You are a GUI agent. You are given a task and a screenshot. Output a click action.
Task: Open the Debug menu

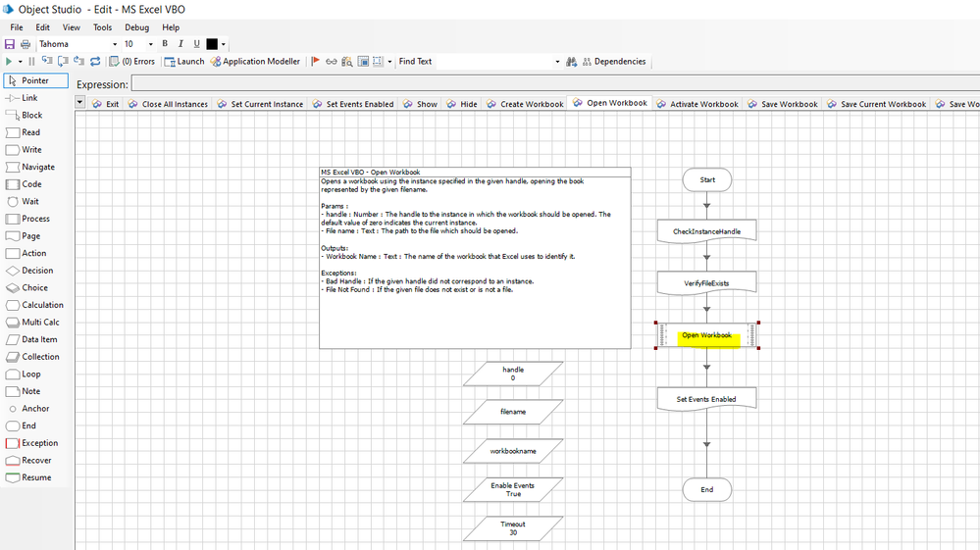pos(137,27)
